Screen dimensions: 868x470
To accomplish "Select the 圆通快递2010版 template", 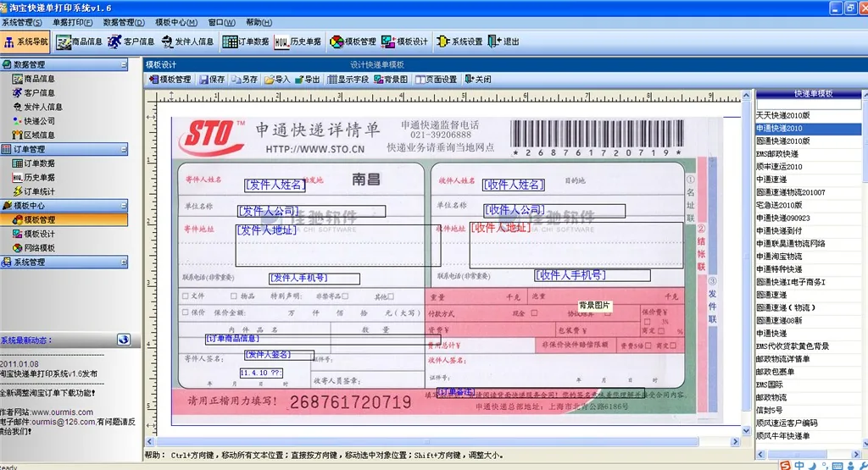I will (x=808, y=141).
